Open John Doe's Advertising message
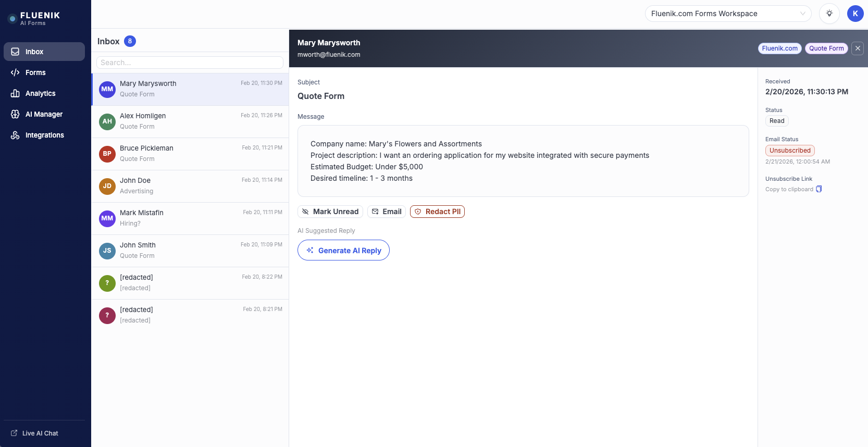868x447 pixels. (190, 186)
